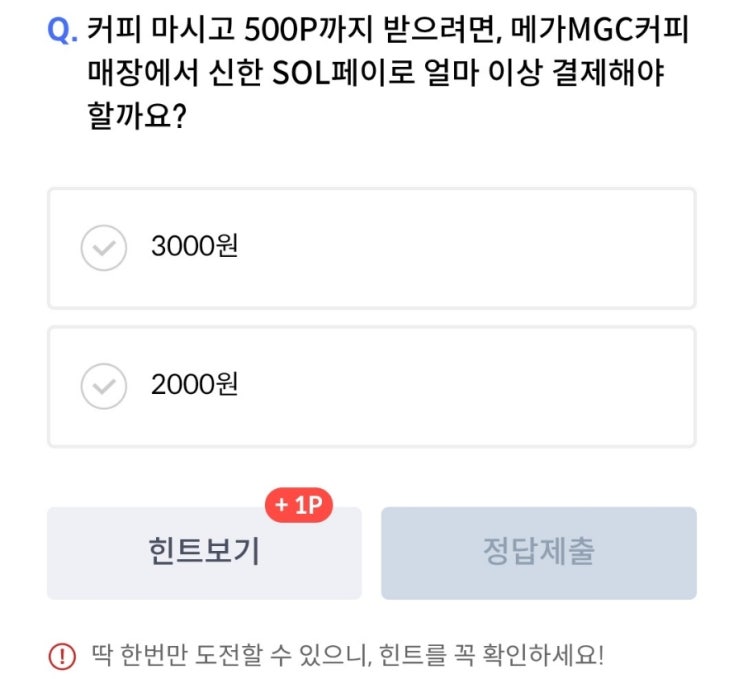Open the hint with 힌트보기 button

[204, 553]
